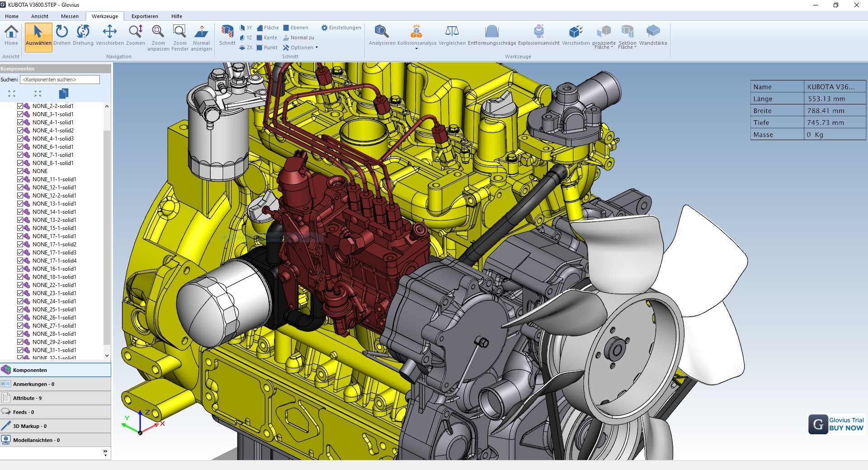Screen dimensions: 868x470
Task: Click the copy components icon
Action: click(x=63, y=94)
